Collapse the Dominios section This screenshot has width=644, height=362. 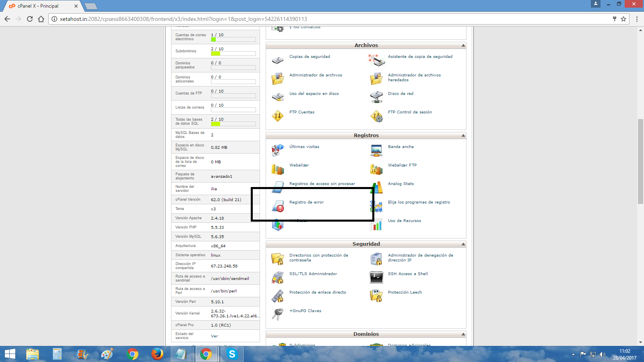pyautogui.click(x=463, y=334)
